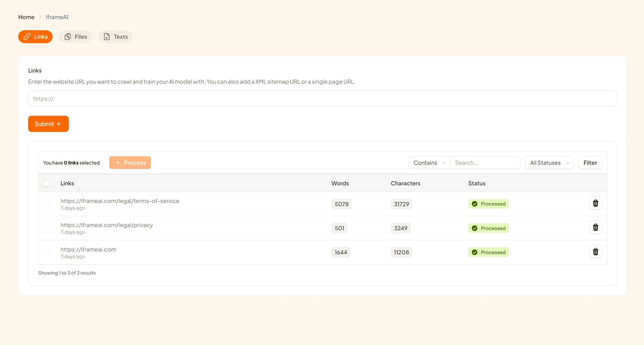This screenshot has width=644, height=345.
Task: Switch to the Files tab
Action: coord(75,37)
